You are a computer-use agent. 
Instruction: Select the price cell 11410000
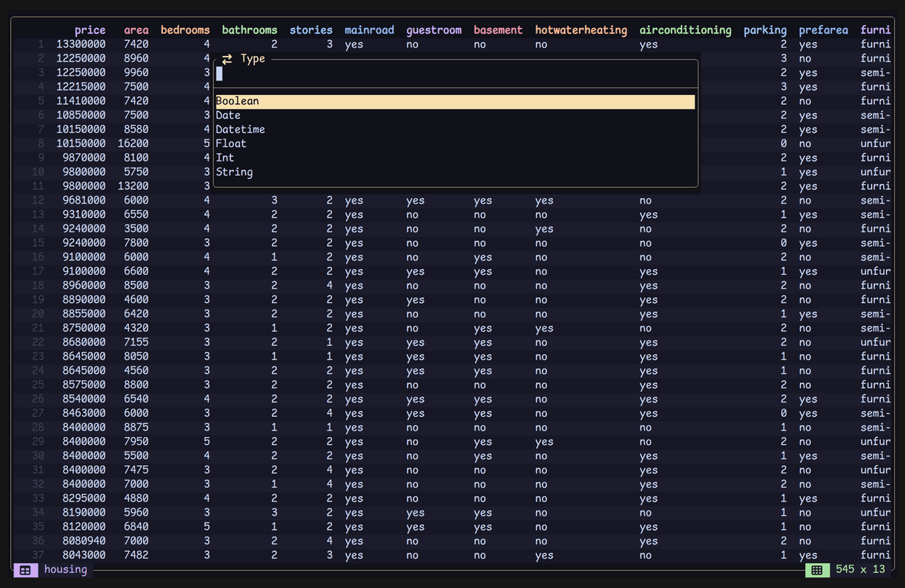tap(81, 101)
